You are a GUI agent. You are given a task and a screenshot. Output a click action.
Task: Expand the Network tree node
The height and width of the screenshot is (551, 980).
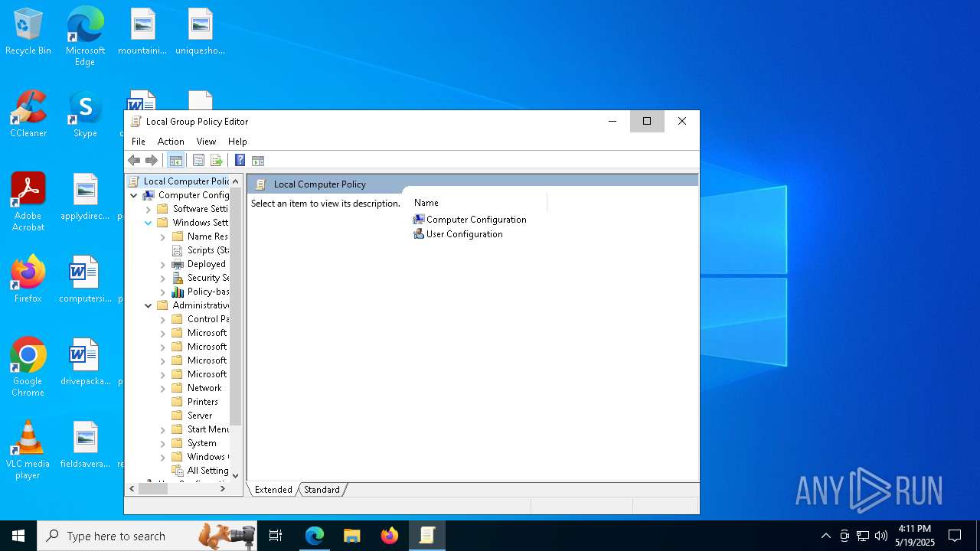click(163, 388)
